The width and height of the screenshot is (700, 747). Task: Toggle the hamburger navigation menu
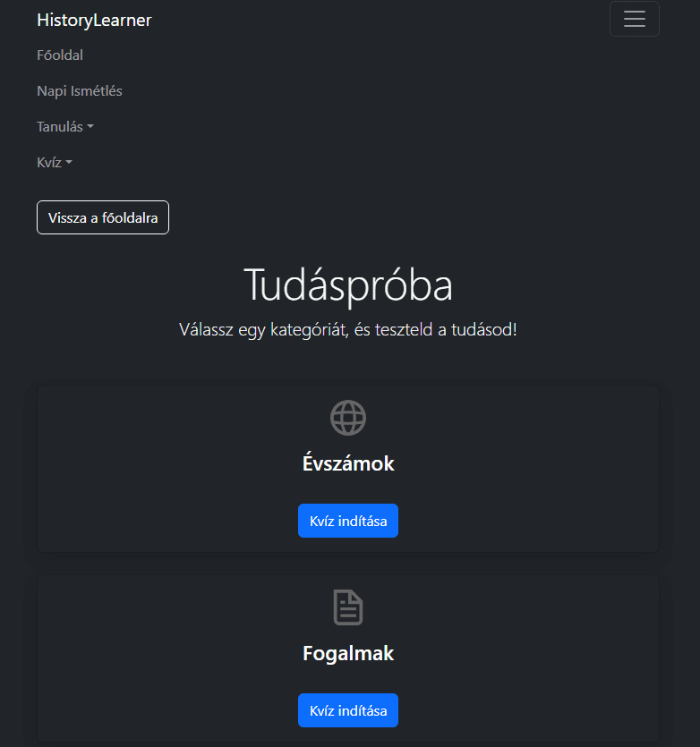(634, 20)
